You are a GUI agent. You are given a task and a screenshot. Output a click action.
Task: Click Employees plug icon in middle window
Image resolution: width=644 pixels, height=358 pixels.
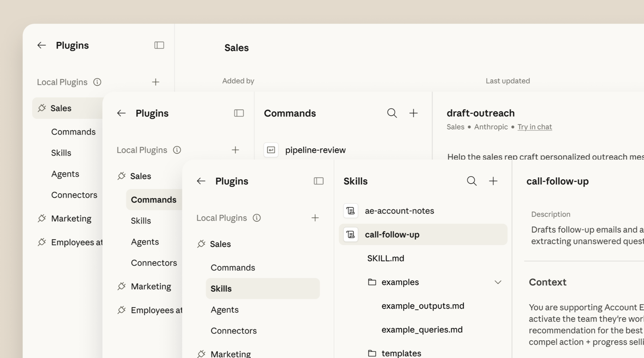pos(122,310)
